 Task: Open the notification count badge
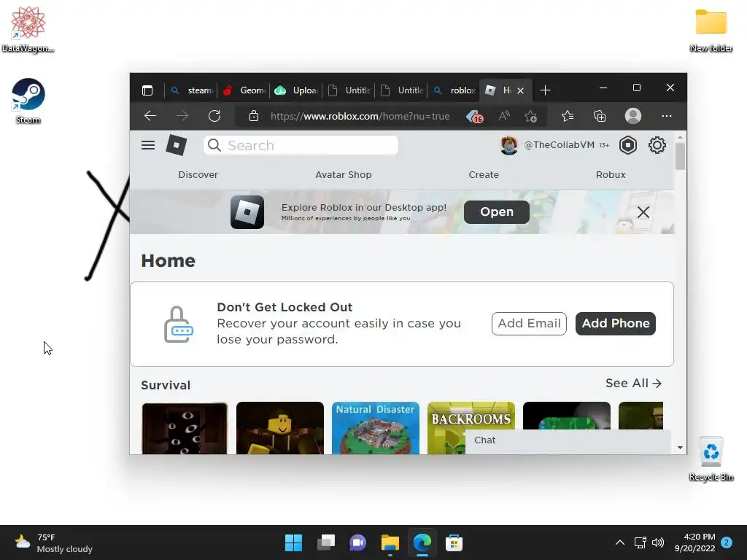coord(727,542)
